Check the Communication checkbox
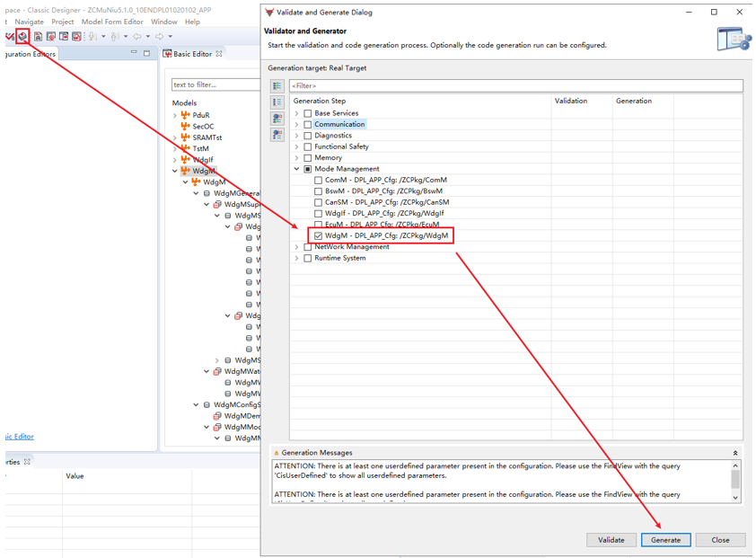Image resolution: width=756 pixels, height=558 pixels. pyautogui.click(x=308, y=125)
